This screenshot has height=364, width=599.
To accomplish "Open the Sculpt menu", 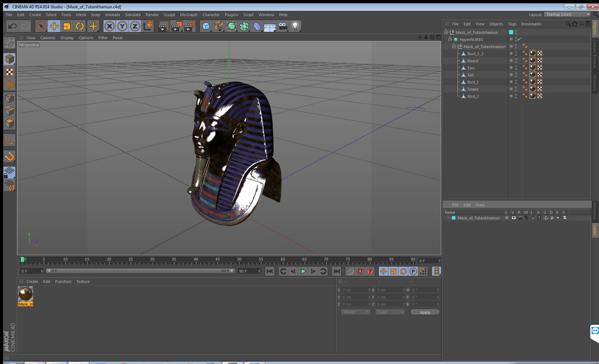I will coord(169,15).
